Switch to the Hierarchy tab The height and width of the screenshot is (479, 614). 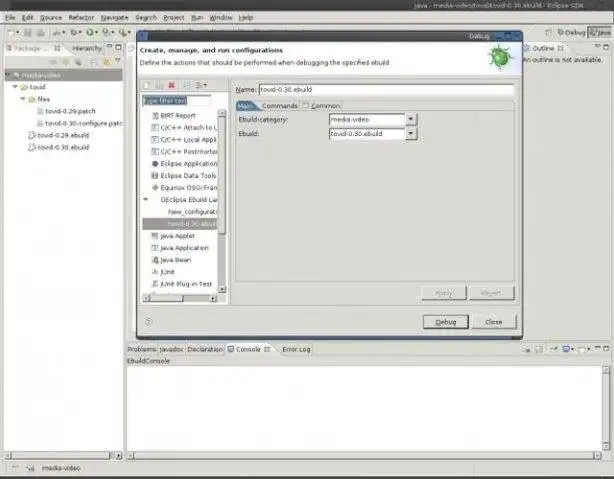point(87,48)
